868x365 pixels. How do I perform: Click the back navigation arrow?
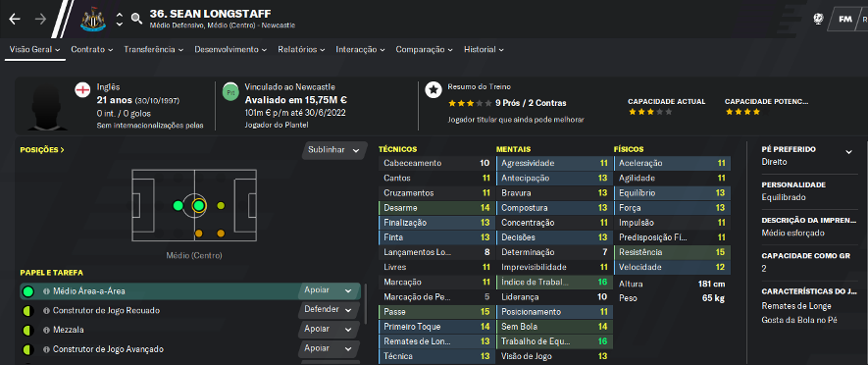pyautogui.click(x=15, y=19)
